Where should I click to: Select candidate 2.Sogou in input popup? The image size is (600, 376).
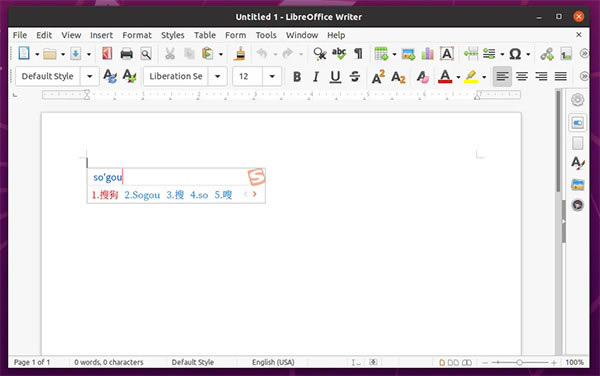[142, 195]
